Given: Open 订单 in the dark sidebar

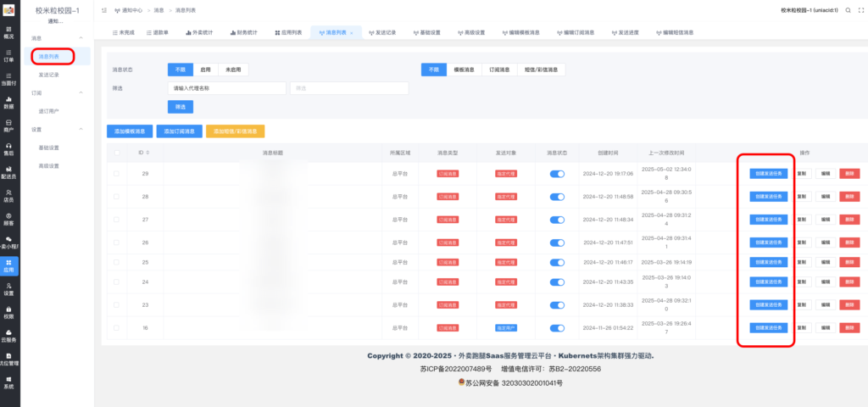Looking at the screenshot, I should (8, 55).
